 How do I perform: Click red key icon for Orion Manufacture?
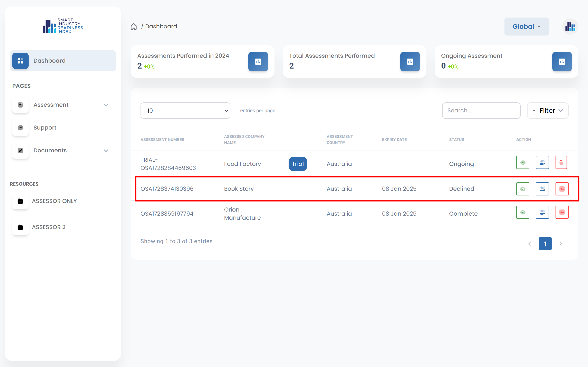coord(562,212)
